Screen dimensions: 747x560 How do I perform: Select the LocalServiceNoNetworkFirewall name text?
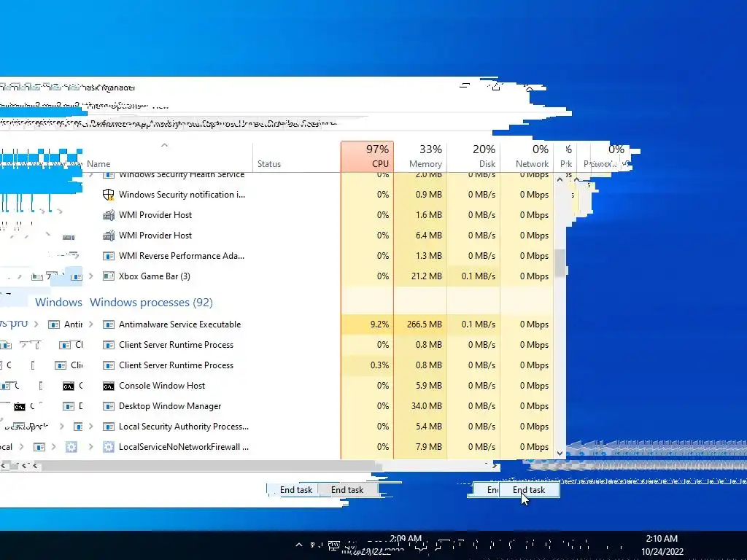[x=184, y=447]
